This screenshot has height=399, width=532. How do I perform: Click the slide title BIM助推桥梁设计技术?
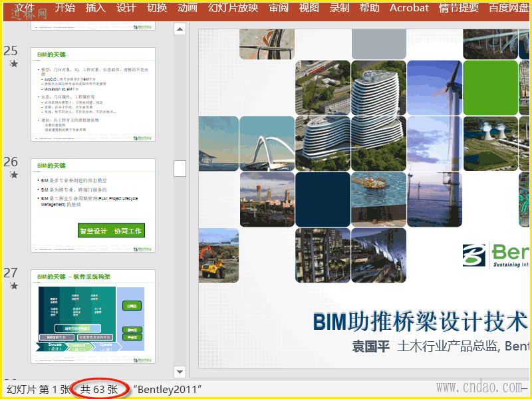(421, 321)
